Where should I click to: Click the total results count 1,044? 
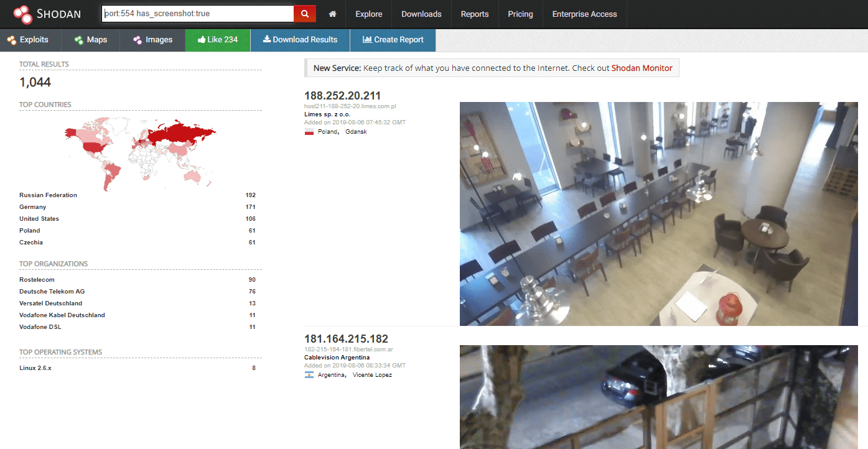[x=35, y=82]
